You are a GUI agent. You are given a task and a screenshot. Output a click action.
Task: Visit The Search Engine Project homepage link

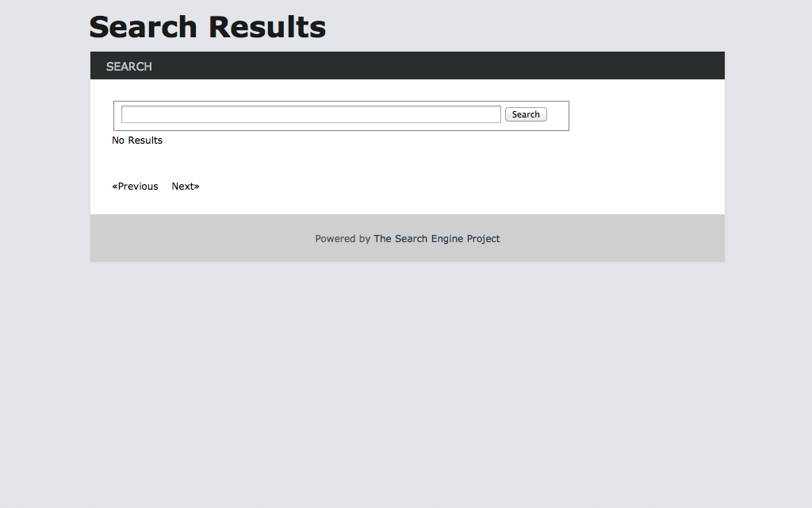[436, 238]
